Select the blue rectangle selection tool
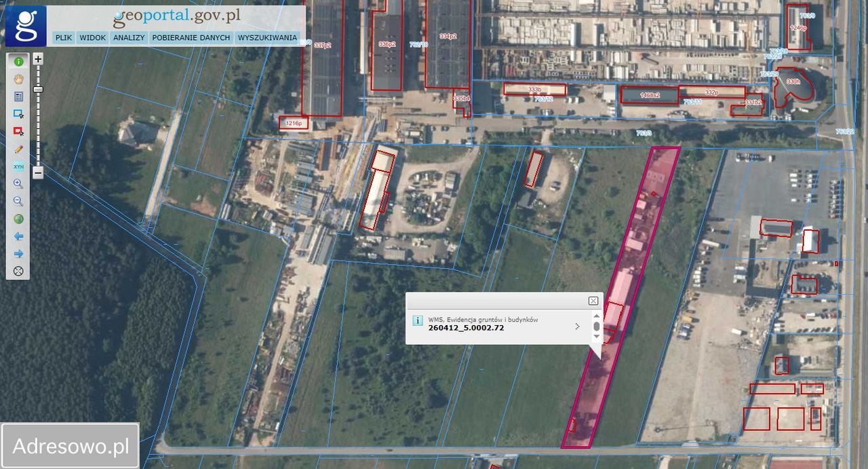This screenshot has height=469, width=868. (x=18, y=114)
